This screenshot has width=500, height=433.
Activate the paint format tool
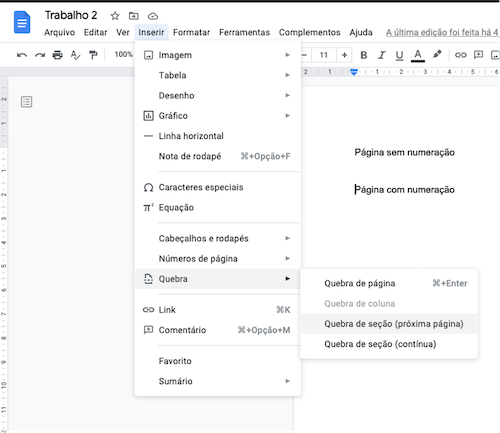(93, 55)
